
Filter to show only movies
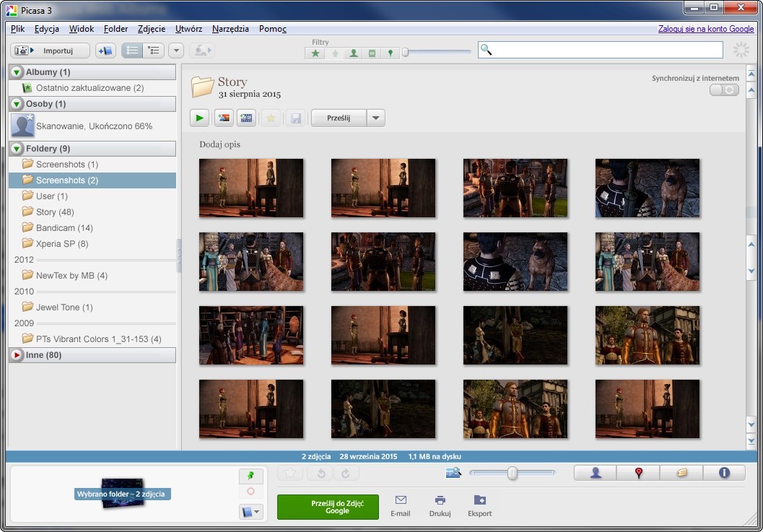pos(372,53)
